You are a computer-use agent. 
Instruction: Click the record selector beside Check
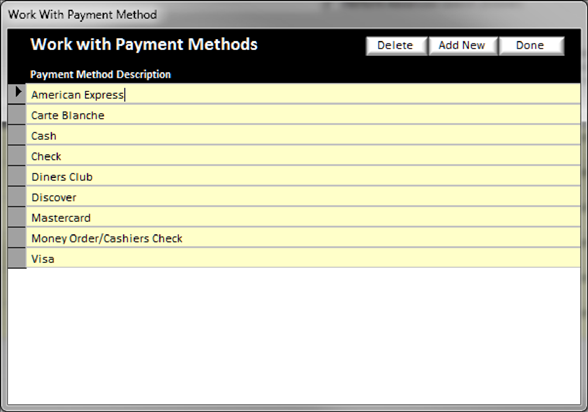tap(17, 156)
